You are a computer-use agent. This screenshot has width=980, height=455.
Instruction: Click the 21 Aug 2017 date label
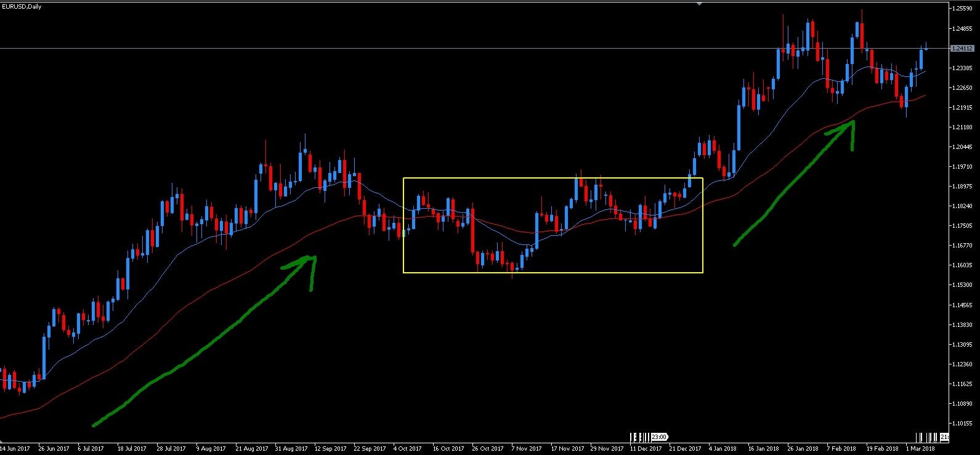pos(251,448)
